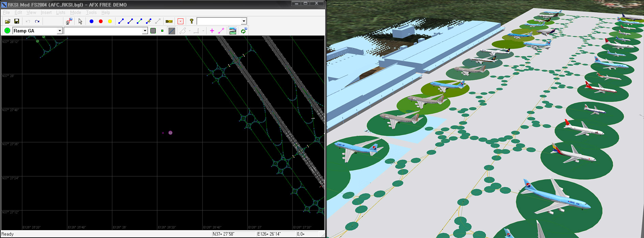Click the N37° 27'36" grid label
The image size is (644, 238).
[11, 144]
